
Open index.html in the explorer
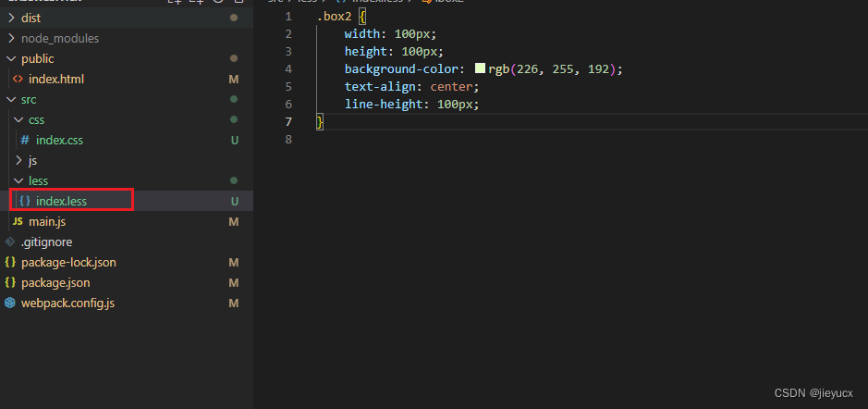[56, 80]
